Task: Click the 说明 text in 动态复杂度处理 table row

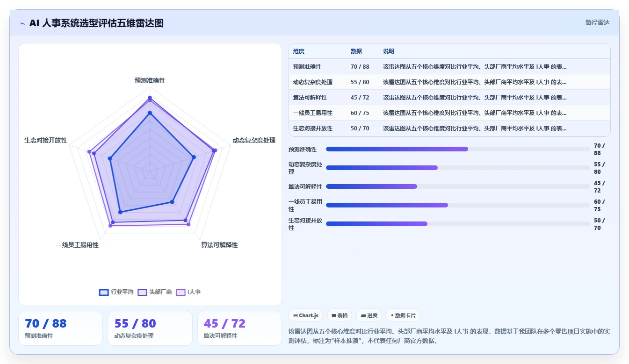Action: point(475,82)
